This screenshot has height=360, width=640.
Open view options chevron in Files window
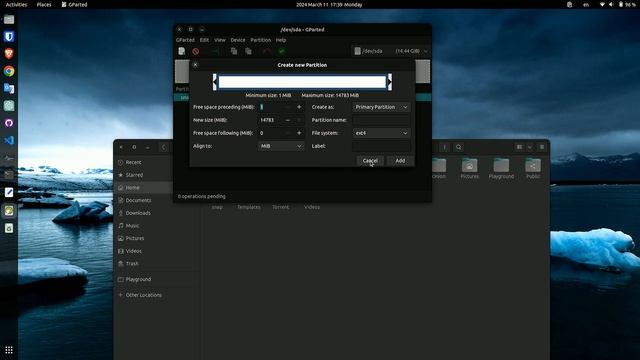point(529,147)
